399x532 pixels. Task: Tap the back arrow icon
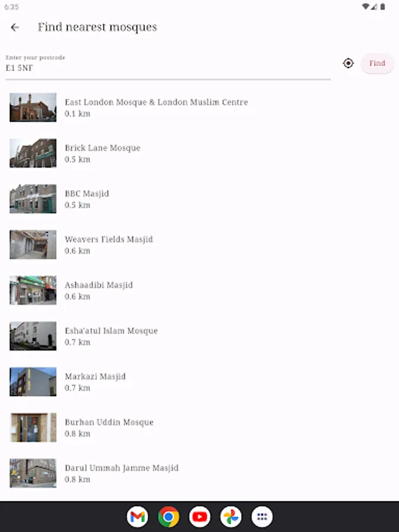[15, 27]
